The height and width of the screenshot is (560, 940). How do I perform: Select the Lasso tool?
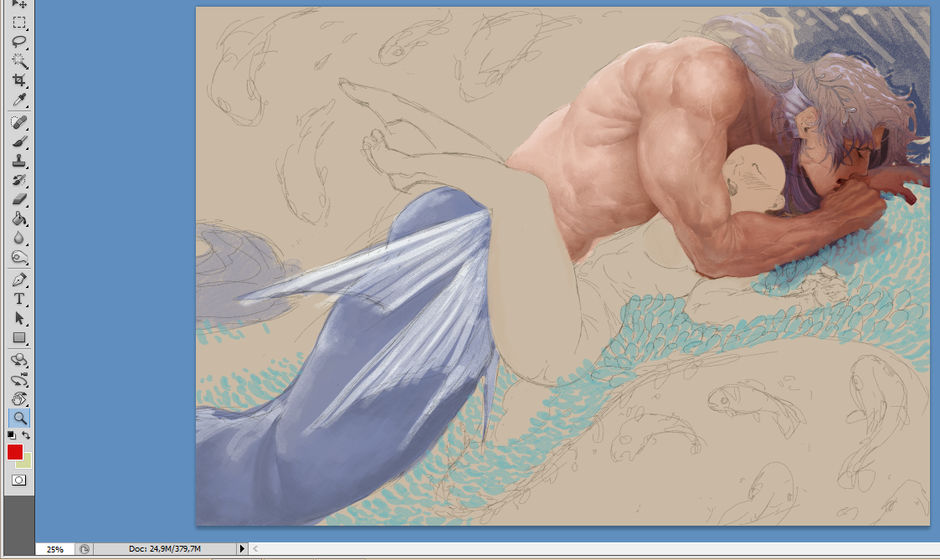[18, 42]
